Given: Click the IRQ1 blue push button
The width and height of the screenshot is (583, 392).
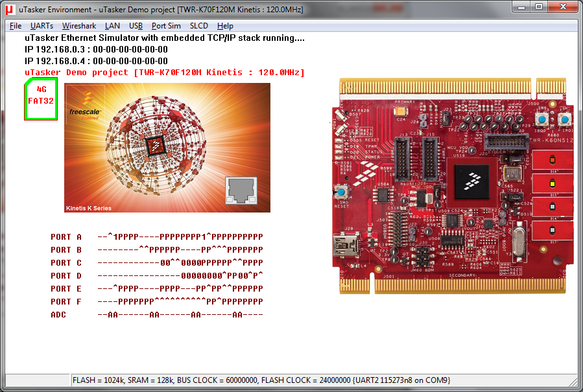Looking at the screenshot, I should click(x=565, y=119).
